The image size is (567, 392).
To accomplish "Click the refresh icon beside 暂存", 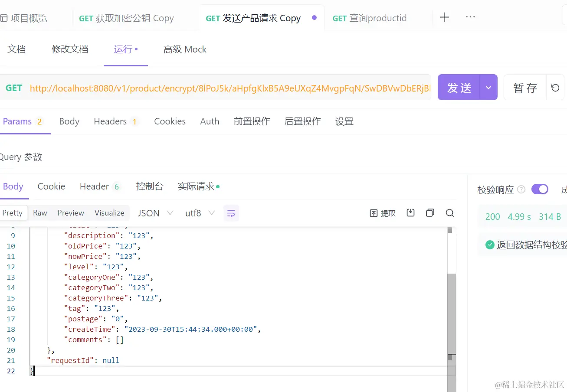I will [555, 88].
